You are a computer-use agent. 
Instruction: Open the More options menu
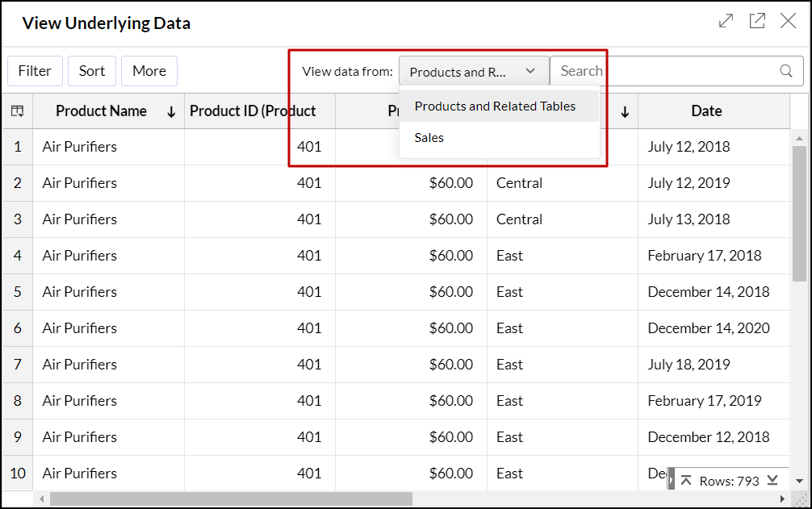(x=149, y=71)
